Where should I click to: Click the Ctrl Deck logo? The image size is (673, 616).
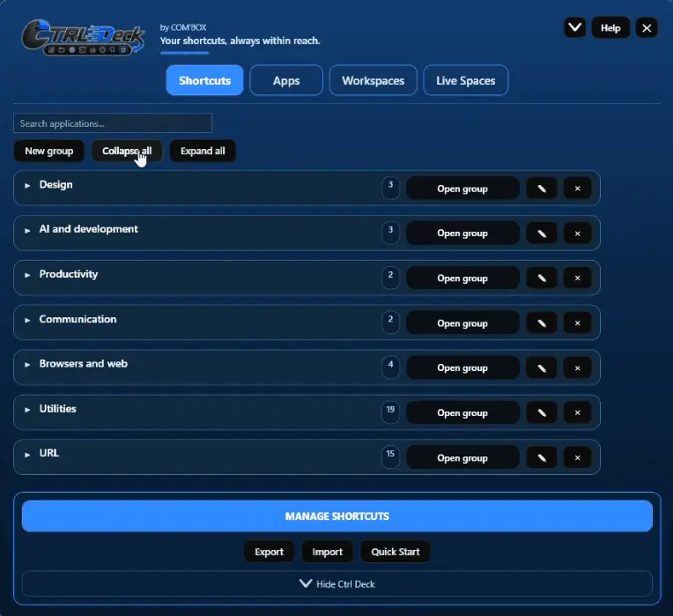click(x=84, y=38)
